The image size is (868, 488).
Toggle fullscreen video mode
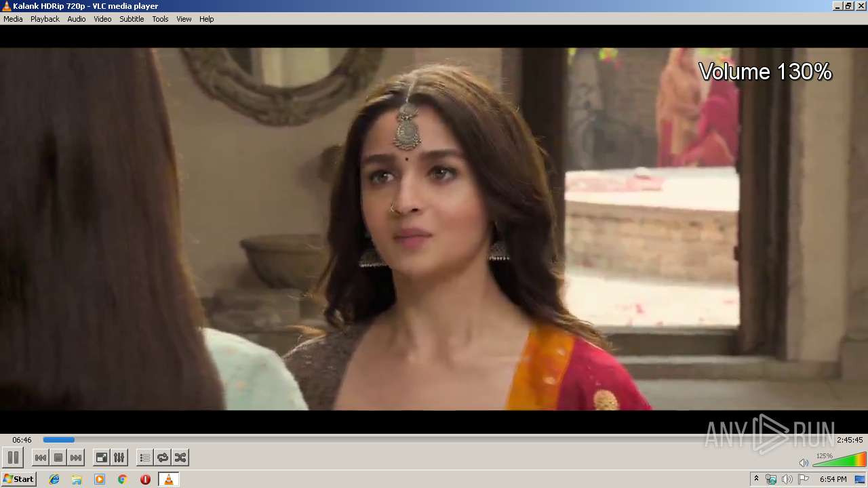point(102,457)
